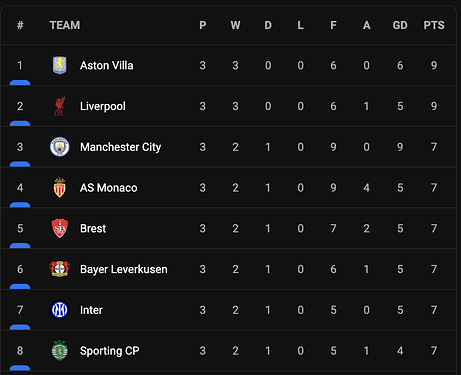Click the AS Monaco club crest
Image resolution: width=461 pixels, height=375 pixels.
(x=60, y=188)
